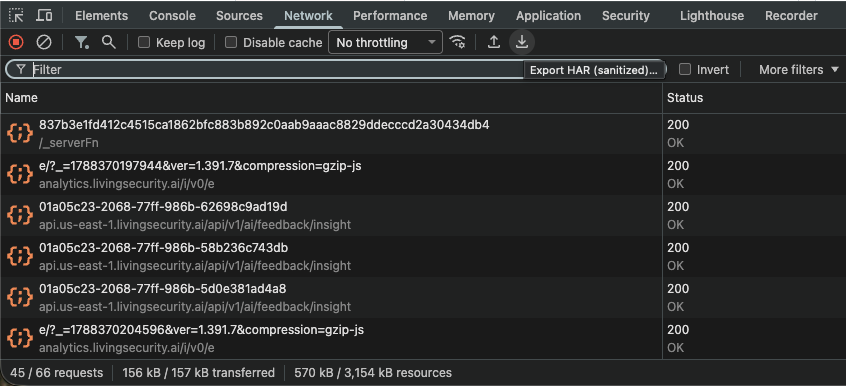Image resolution: width=846 pixels, height=386 pixels.
Task: Select the Network tab
Action: [308, 16]
